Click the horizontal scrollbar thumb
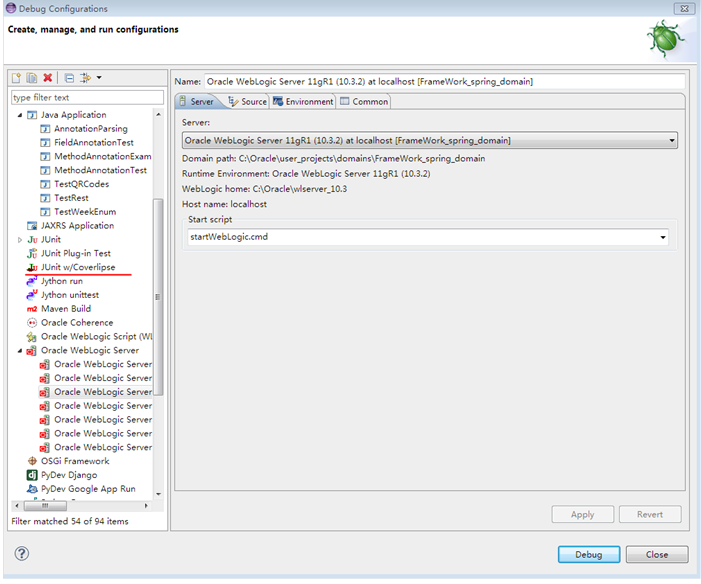This screenshot has height=584, width=701. pos(45,506)
